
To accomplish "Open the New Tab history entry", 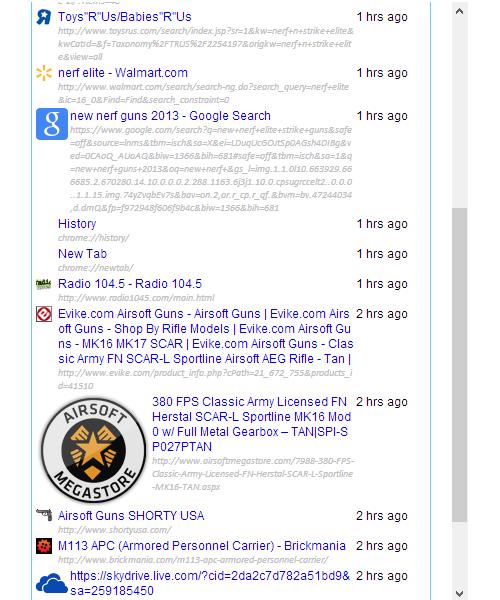I will (82, 254).
